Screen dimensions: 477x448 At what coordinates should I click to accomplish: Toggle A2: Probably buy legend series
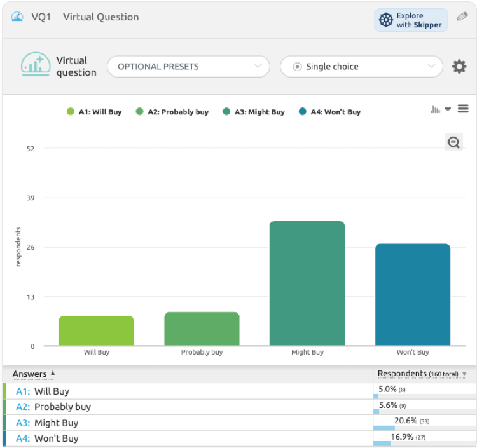pos(172,112)
